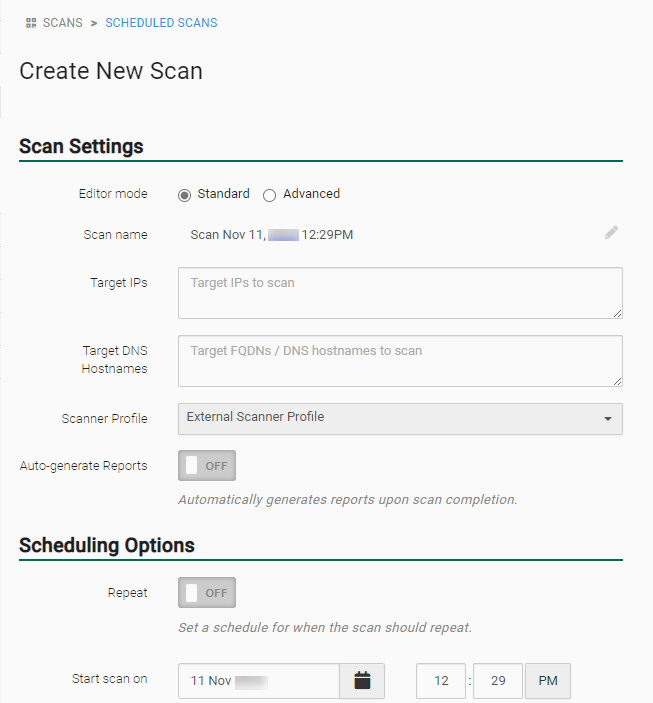Grab the Target IPs textarea resize handle

click(x=618, y=314)
